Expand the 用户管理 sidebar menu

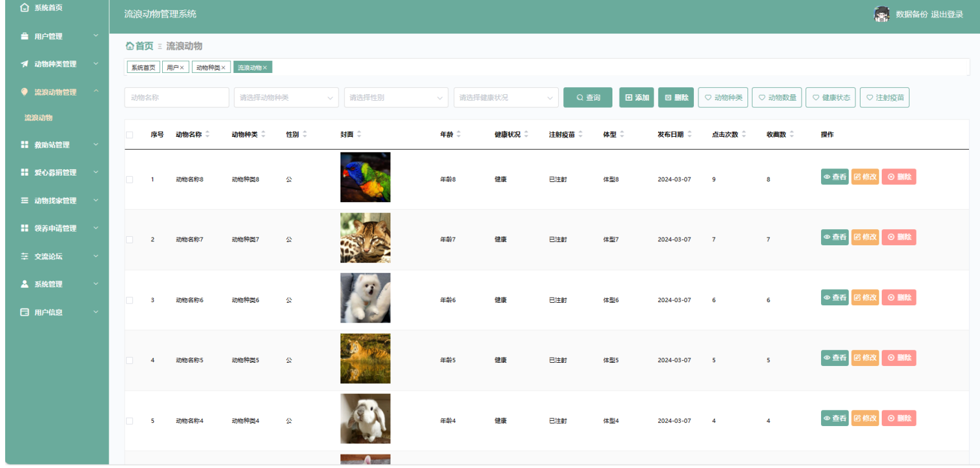(x=96, y=36)
